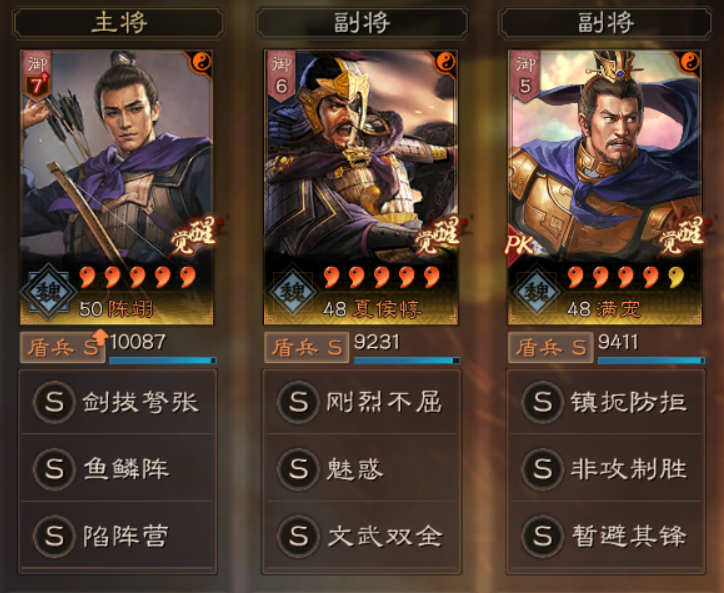Click 盾兵 S troop type under 陈翙

(62, 347)
